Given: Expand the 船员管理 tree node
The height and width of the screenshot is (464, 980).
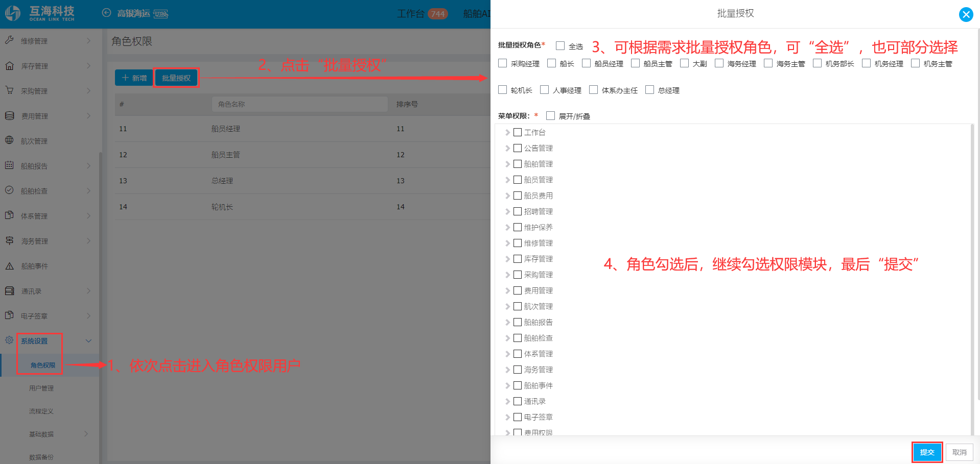Looking at the screenshot, I should click(507, 180).
